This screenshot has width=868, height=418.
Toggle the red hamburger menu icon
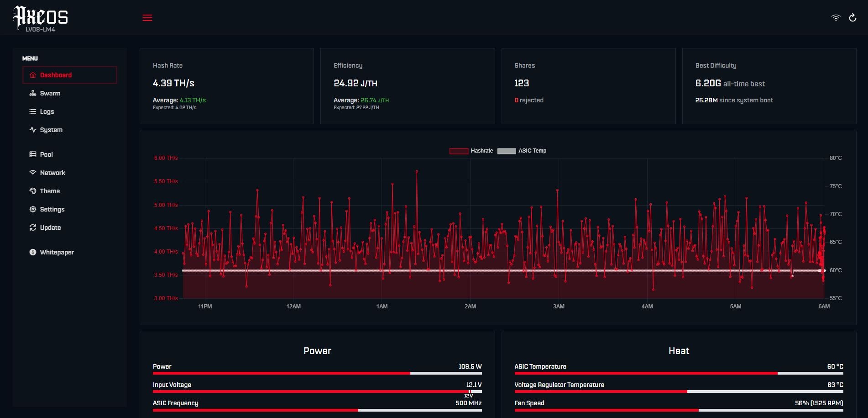(x=147, y=18)
